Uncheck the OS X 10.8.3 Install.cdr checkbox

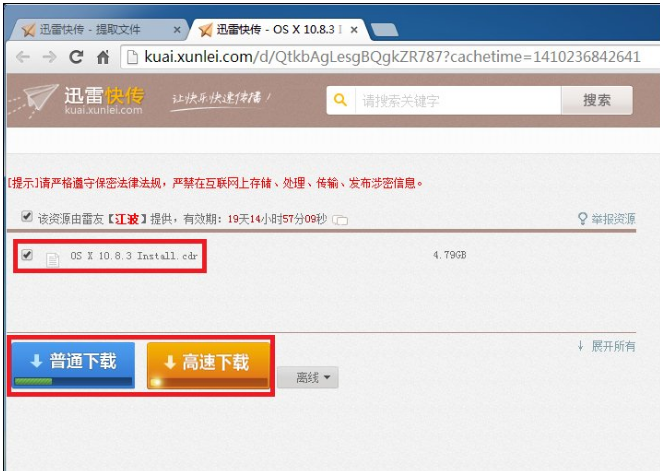pos(27,255)
